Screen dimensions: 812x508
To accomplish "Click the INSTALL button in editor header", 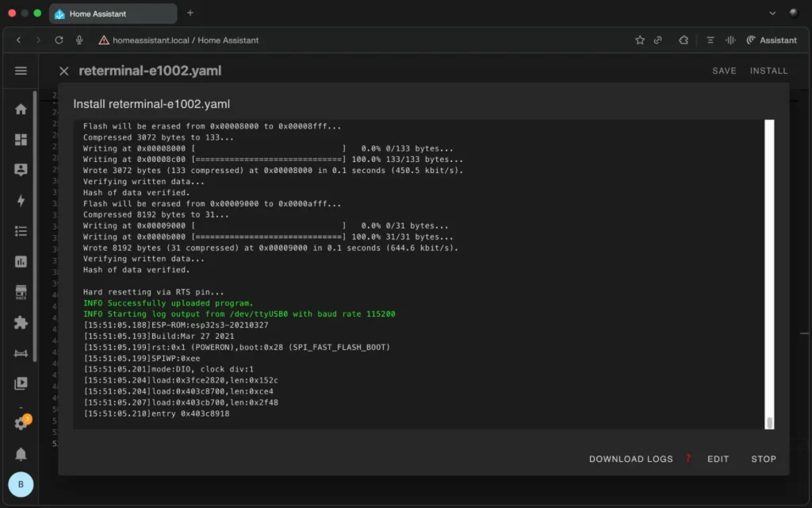I will tap(768, 71).
